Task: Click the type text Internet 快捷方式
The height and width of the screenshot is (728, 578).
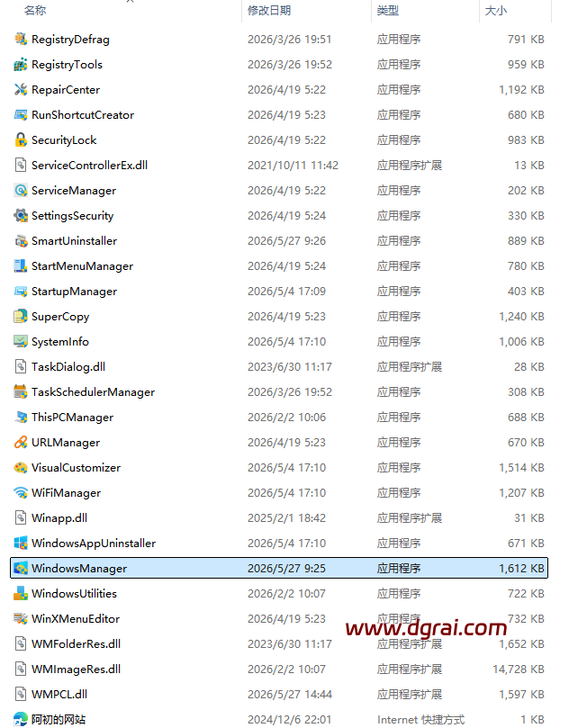Action: tap(420, 720)
